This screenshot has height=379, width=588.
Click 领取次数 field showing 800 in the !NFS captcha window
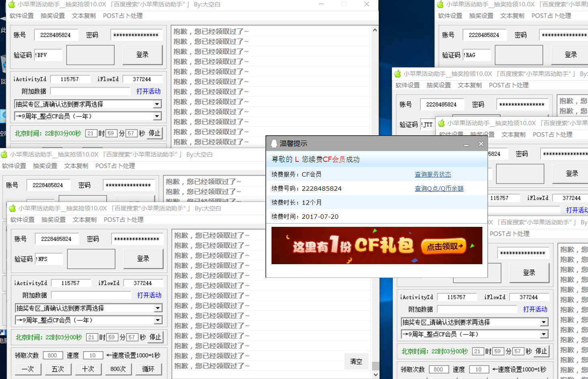point(53,355)
